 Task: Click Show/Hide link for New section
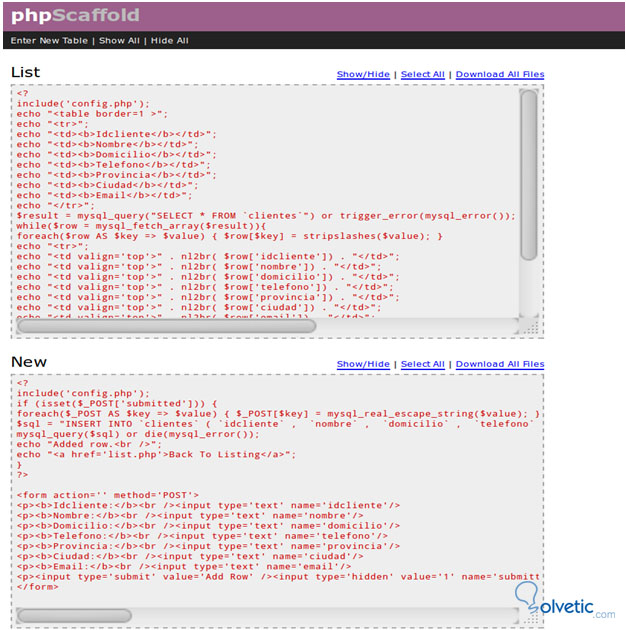pos(363,364)
